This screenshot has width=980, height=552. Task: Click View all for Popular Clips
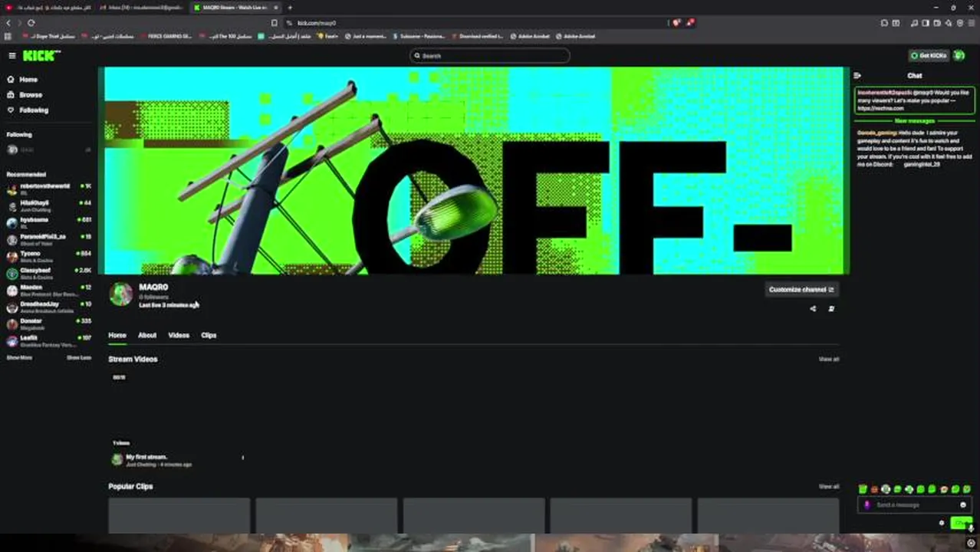(x=828, y=487)
